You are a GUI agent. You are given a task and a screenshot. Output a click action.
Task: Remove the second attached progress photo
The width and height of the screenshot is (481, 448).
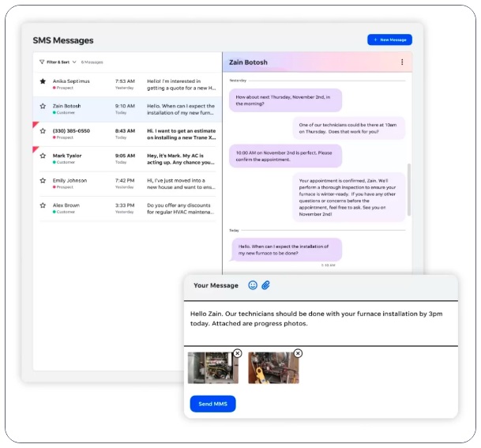(x=298, y=353)
